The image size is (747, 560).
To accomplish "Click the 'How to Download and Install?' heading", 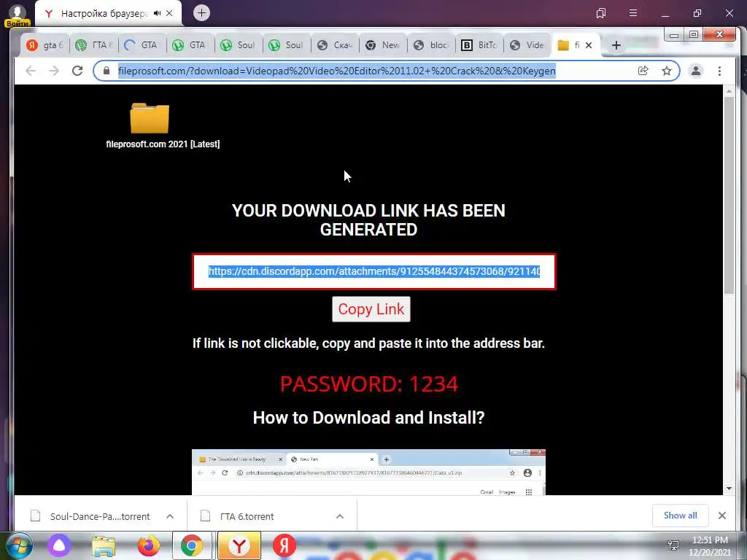I will click(x=368, y=418).
